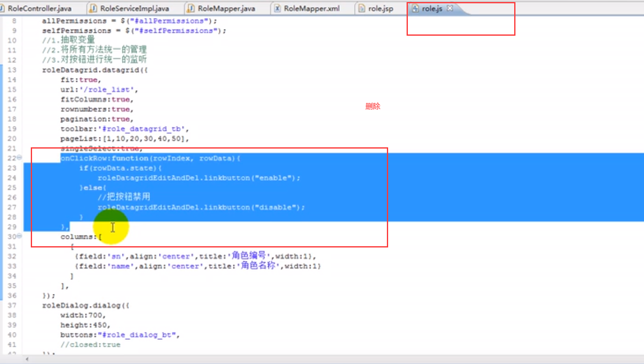Image resolution: width=644 pixels, height=364 pixels.
Task: Place cursor on roleDatagrid.datagrid line
Action: (x=95, y=70)
